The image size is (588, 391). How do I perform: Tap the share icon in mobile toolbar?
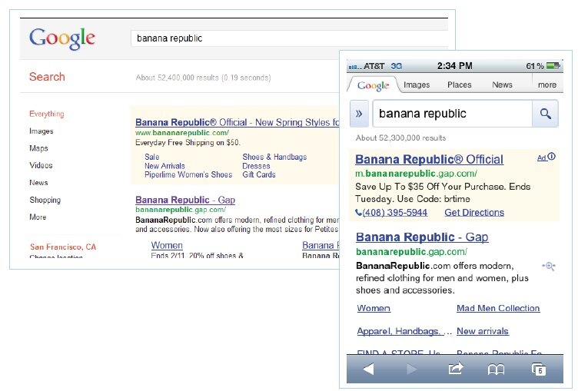coord(456,369)
